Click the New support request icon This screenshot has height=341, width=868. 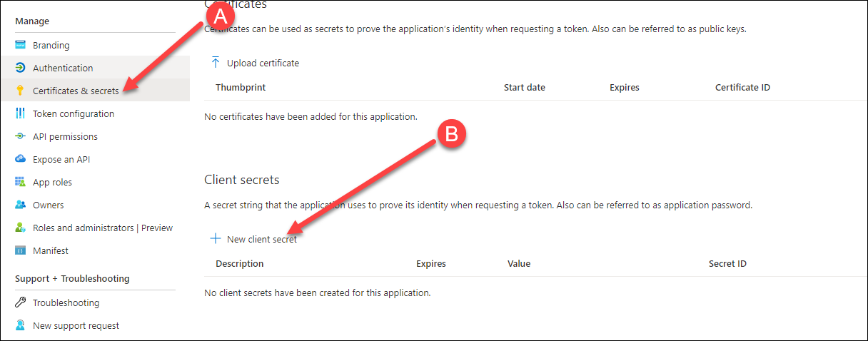pyautogui.click(x=20, y=325)
